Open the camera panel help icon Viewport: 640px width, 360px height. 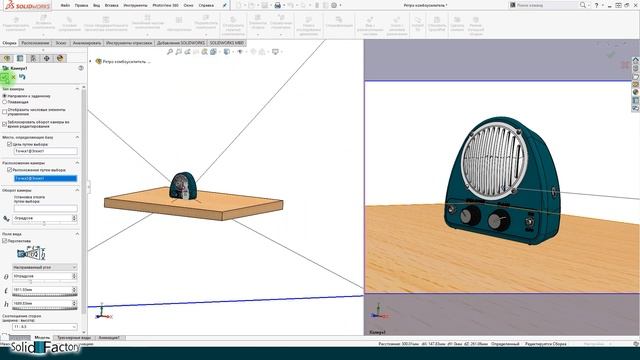tap(81, 68)
